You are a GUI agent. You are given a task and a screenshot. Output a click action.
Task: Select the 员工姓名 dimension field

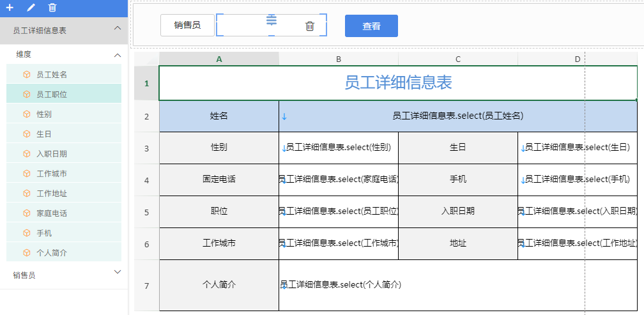click(64, 74)
